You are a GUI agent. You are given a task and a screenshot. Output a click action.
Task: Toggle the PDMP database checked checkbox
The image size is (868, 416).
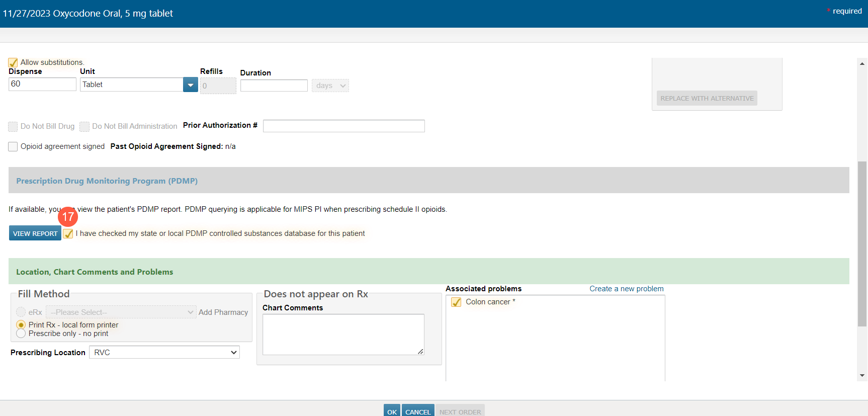[68, 233]
